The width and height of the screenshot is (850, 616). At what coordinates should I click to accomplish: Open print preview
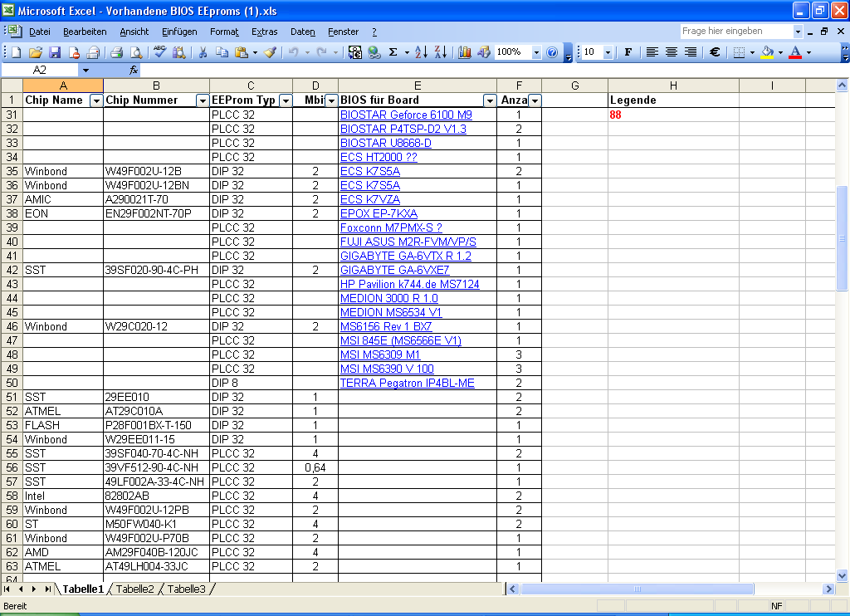[136, 52]
